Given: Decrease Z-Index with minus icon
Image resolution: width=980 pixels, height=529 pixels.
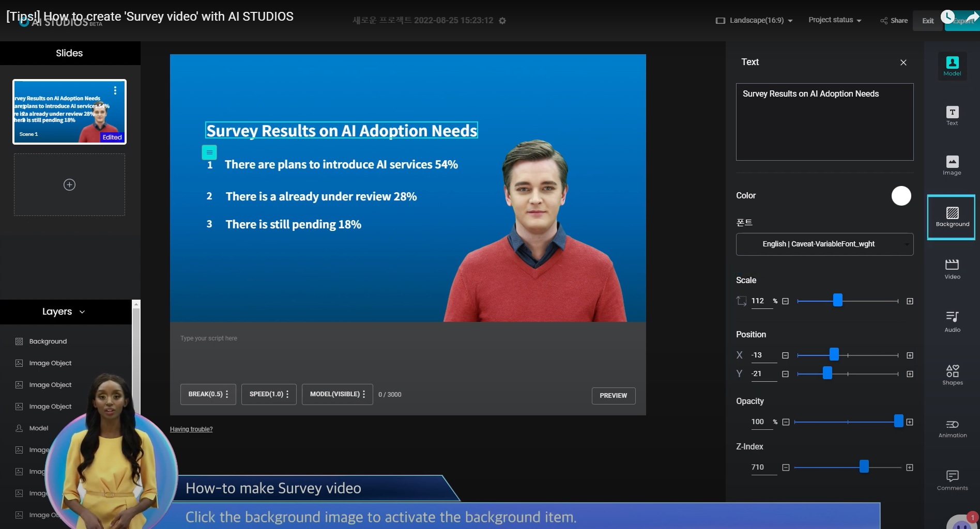Looking at the screenshot, I should pos(786,468).
